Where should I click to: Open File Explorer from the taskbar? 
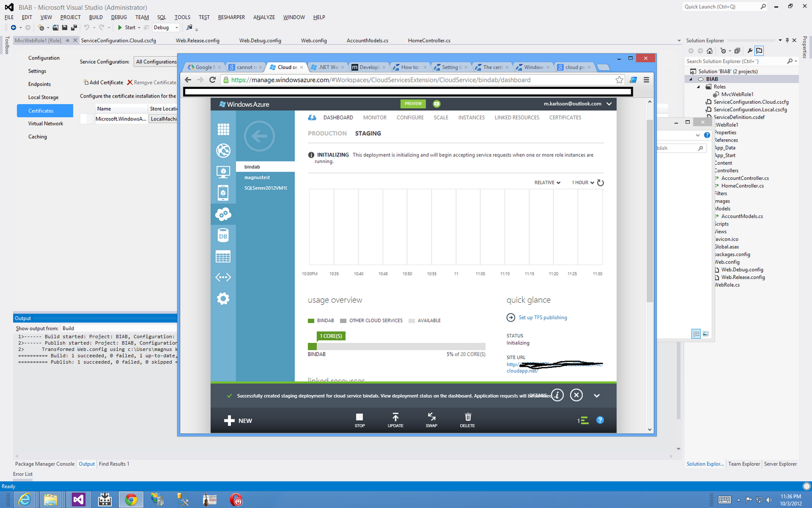[x=51, y=500]
